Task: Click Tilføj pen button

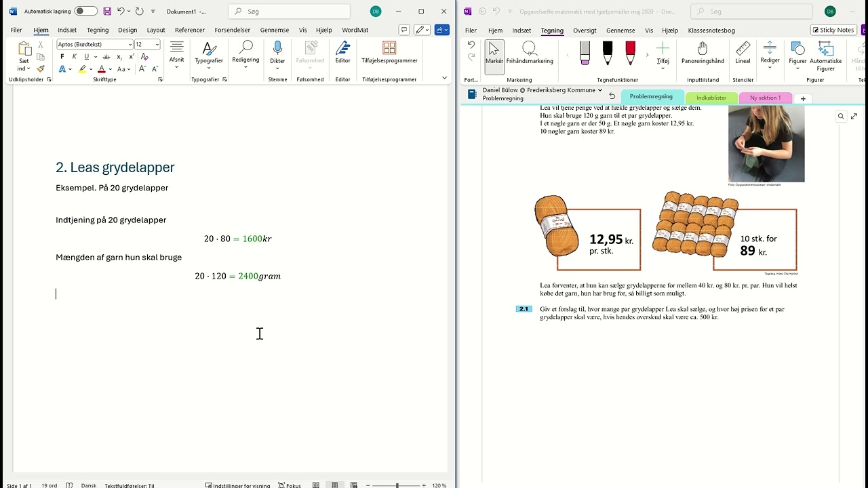Action: pos(663,55)
